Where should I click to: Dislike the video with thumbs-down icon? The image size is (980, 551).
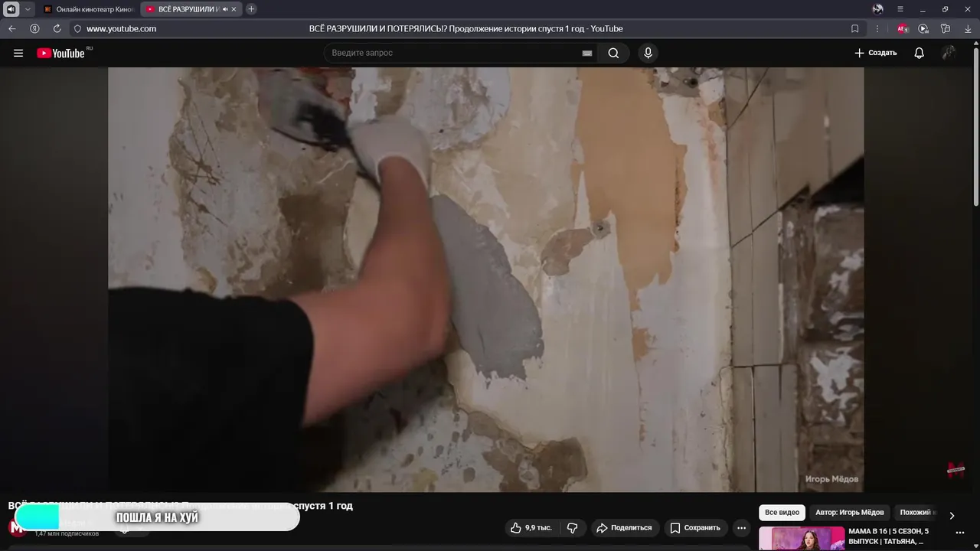(x=572, y=527)
